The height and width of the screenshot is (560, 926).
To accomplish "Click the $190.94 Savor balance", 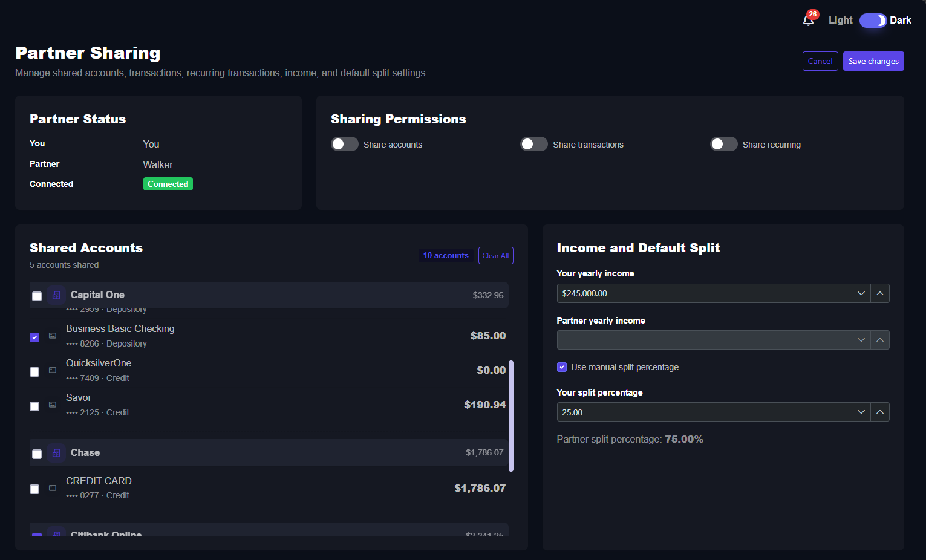I will (485, 405).
